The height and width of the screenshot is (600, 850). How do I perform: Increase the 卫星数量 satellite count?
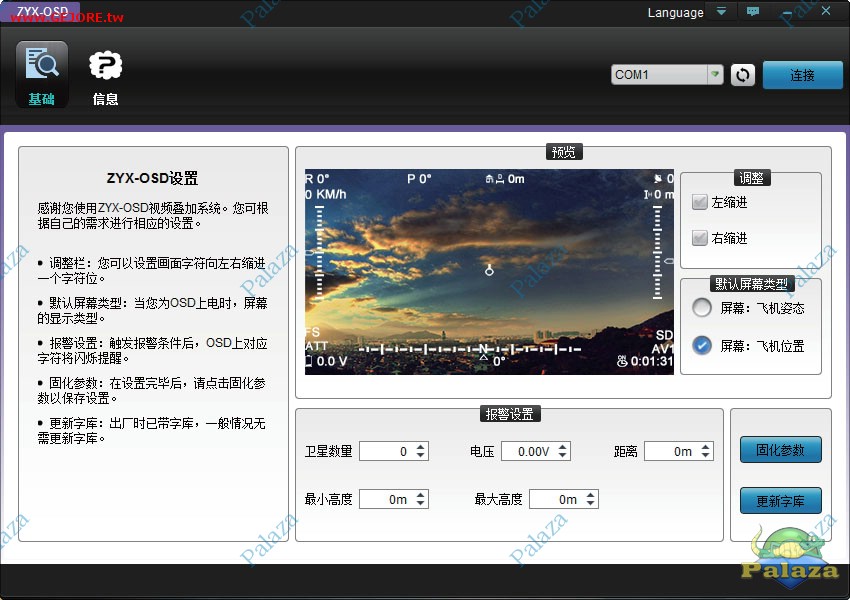[x=421, y=447]
